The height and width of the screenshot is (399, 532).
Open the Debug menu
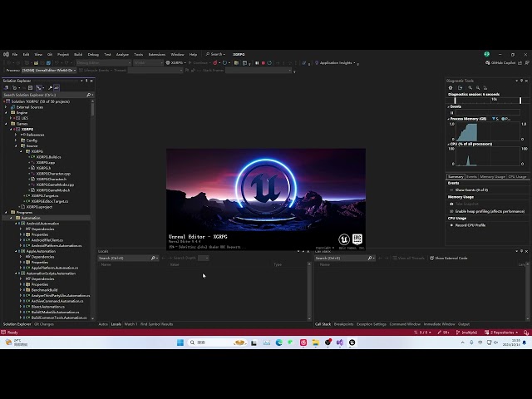point(93,54)
